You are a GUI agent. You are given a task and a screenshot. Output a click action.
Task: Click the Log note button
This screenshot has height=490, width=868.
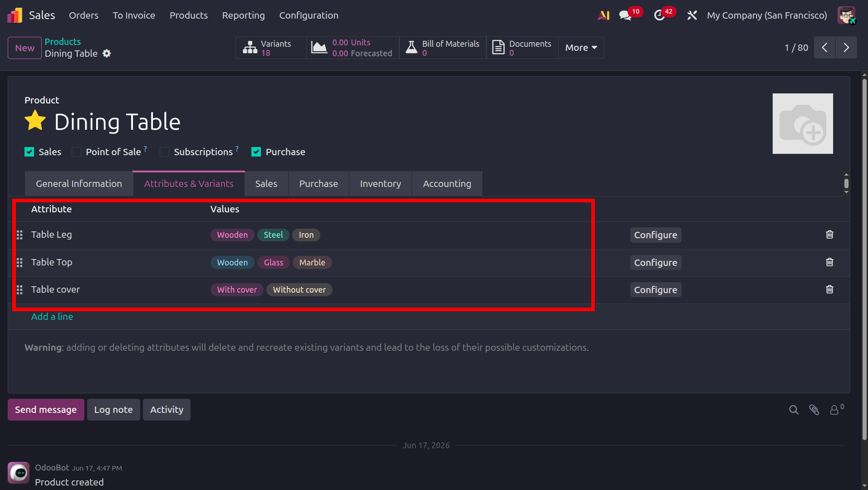click(x=113, y=410)
